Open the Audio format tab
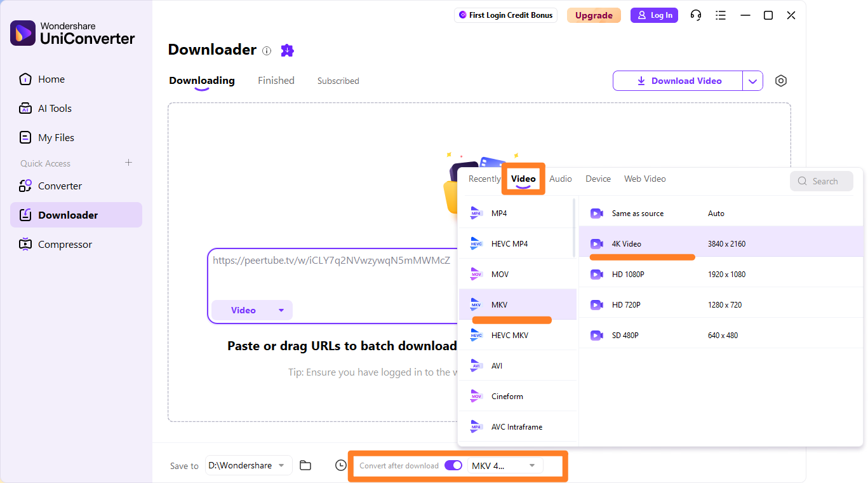Image resolution: width=868 pixels, height=483 pixels. [x=561, y=179]
